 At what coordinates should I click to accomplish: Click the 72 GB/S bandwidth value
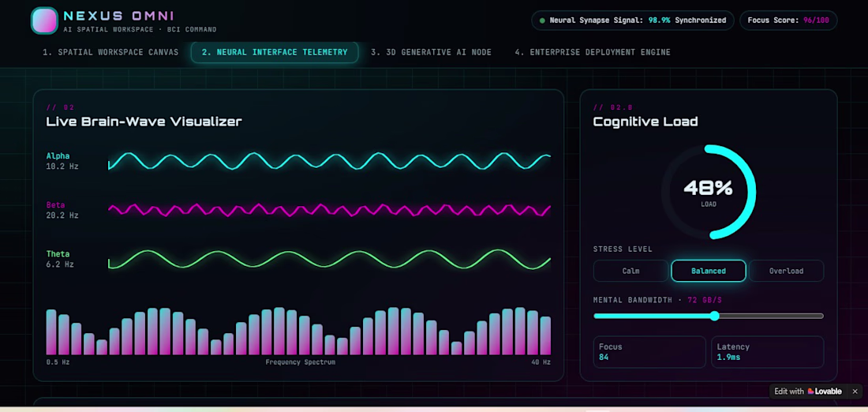[x=705, y=300]
